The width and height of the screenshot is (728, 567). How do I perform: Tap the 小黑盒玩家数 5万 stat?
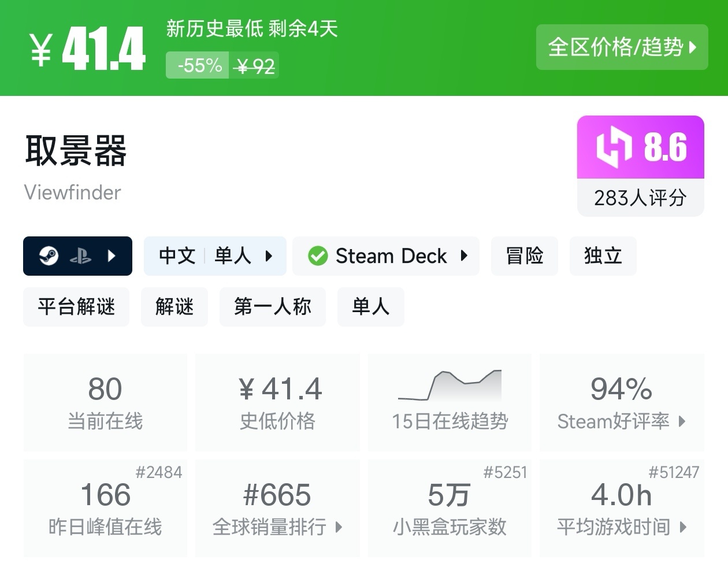coord(450,509)
